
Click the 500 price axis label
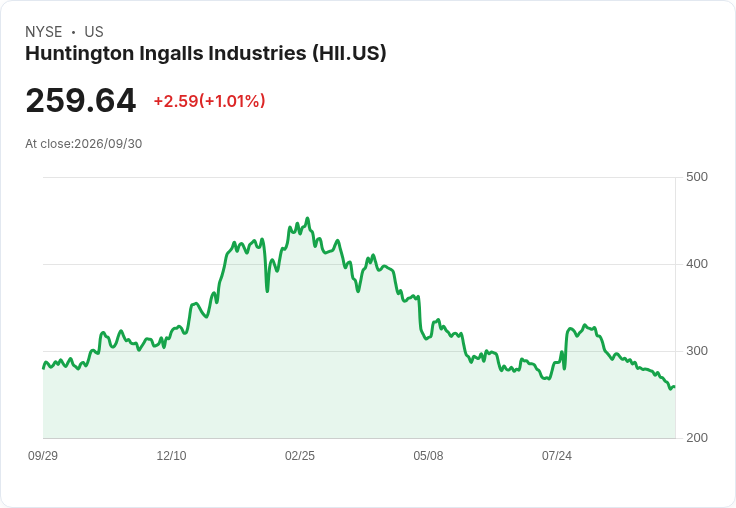pos(697,177)
